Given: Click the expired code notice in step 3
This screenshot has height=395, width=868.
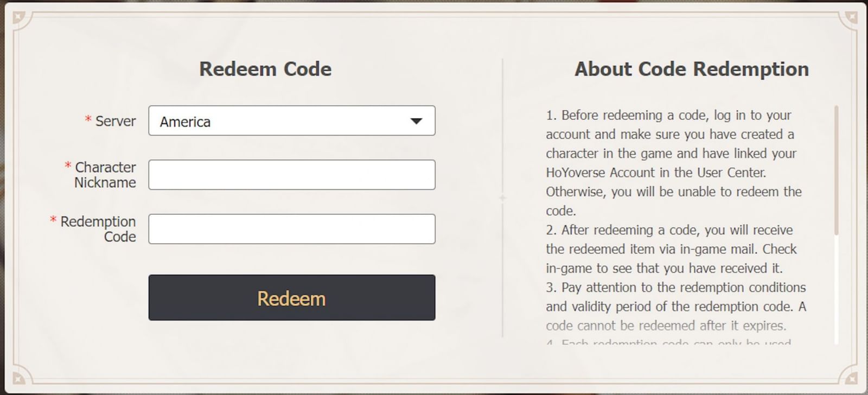Looking at the screenshot, I should click(x=665, y=326).
